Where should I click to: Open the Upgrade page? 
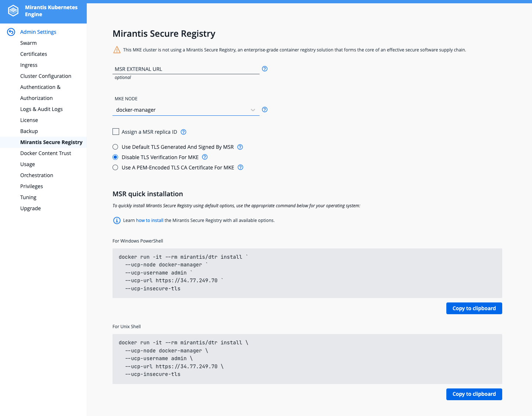31,208
